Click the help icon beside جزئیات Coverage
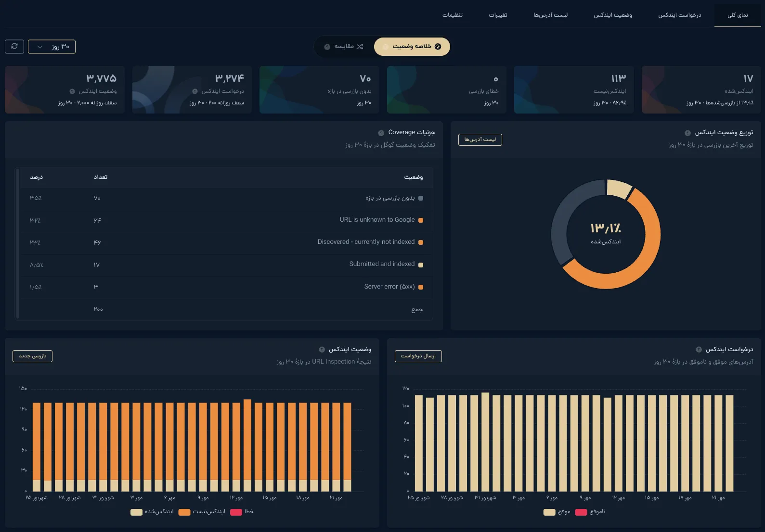Viewport: 765px width, 532px height. [x=381, y=133]
